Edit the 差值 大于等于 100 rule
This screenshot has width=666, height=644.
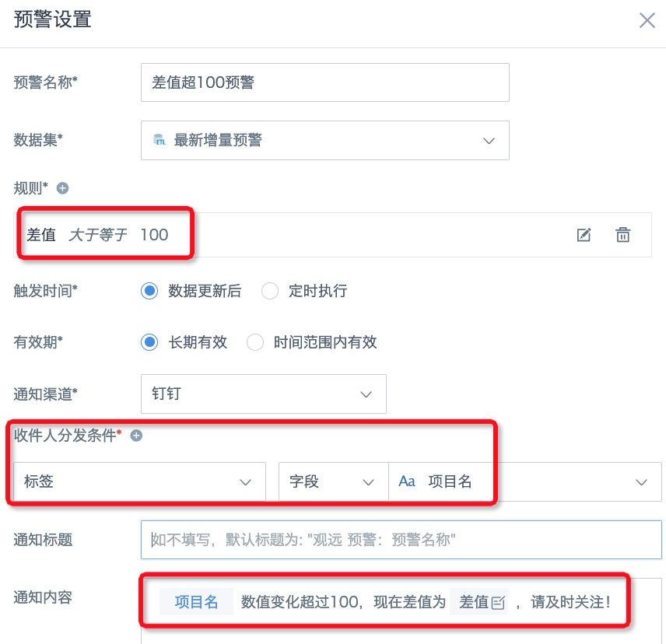point(584,235)
